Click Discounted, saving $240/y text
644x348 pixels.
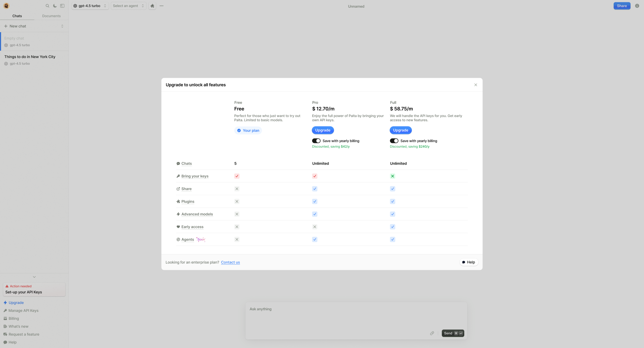click(x=410, y=147)
